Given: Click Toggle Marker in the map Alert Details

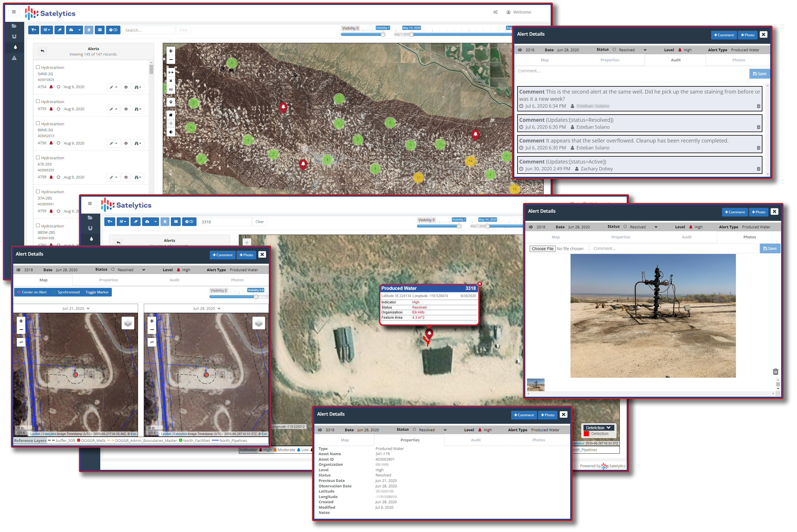Looking at the screenshot, I should [x=97, y=292].
